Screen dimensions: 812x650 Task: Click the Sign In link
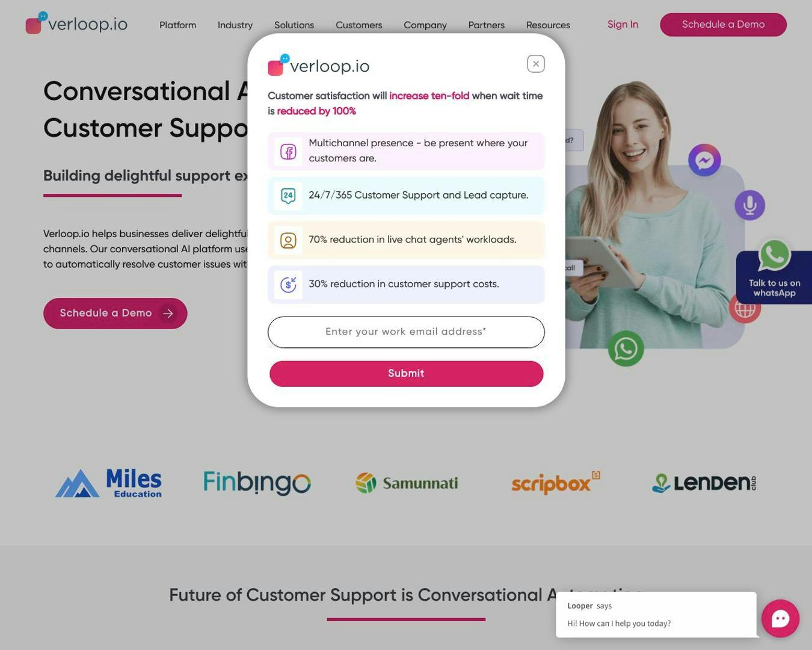(x=623, y=25)
